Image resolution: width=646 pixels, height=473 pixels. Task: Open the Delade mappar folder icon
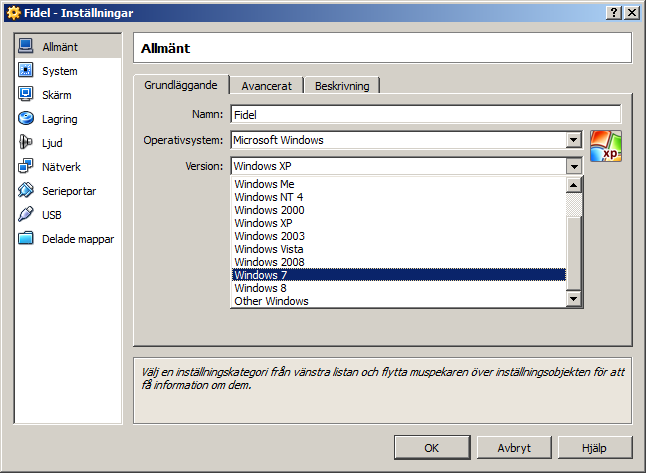pyautogui.click(x=26, y=239)
